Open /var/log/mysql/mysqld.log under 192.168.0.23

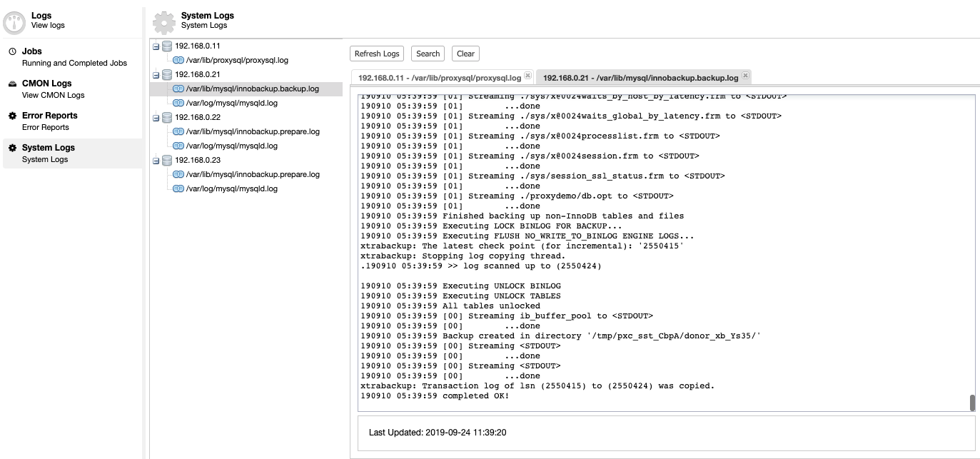point(231,189)
